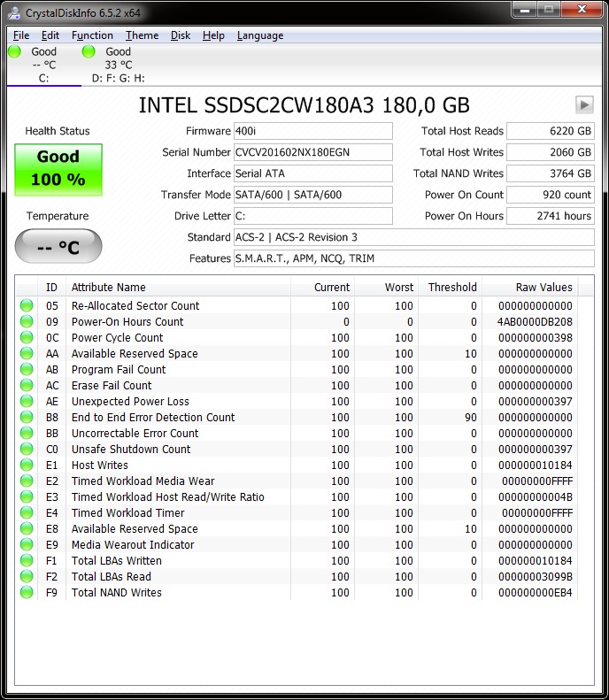The width and height of the screenshot is (609, 700).
Task: Click status orb for Re-Allocated Sector Count
Action: (x=27, y=305)
